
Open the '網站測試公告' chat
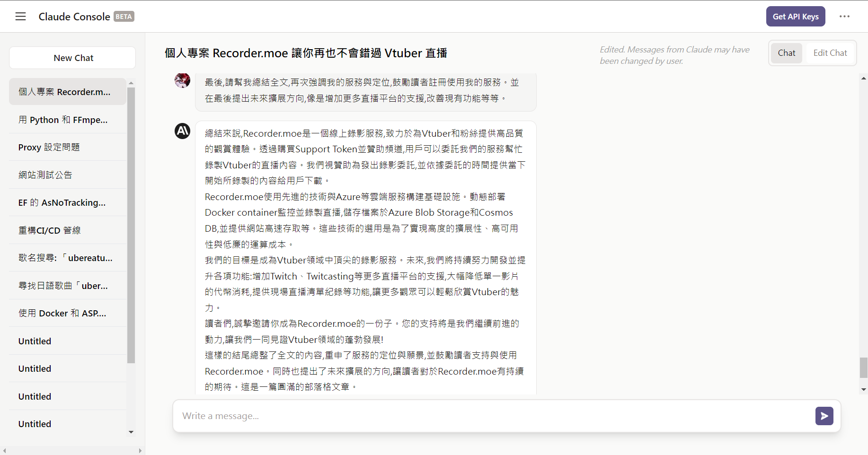click(45, 175)
